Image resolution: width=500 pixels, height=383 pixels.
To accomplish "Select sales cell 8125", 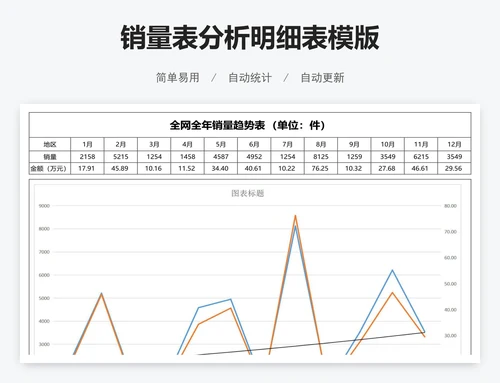I will tap(321, 157).
